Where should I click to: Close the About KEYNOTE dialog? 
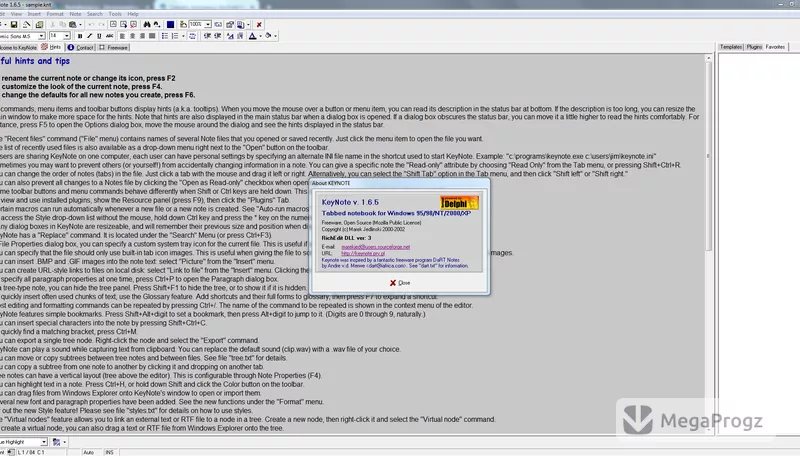(x=400, y=283)
